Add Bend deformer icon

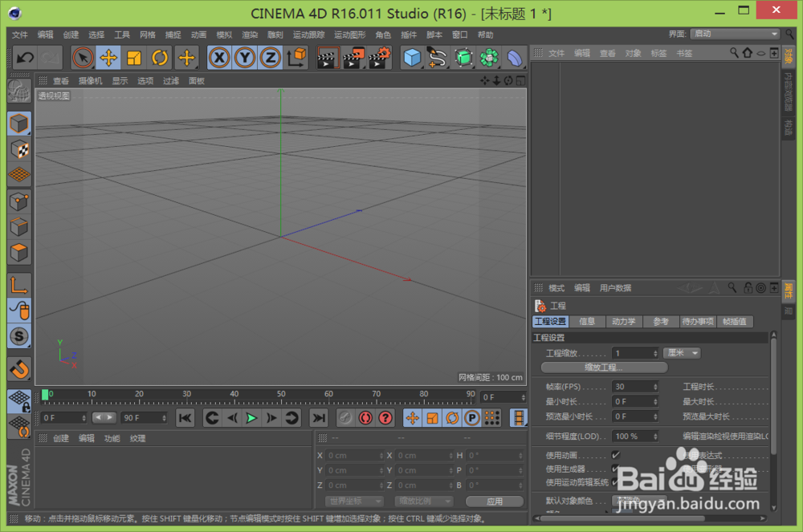coord(515,58)
